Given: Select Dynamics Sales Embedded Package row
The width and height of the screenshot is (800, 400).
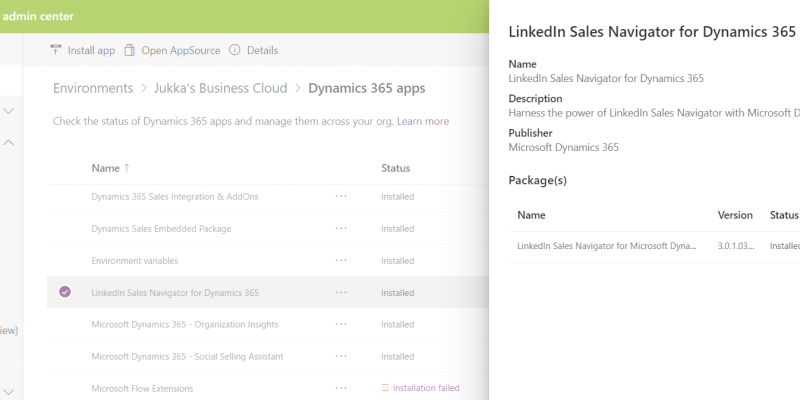Looking at the screenshot, I should pyautogui.click(x=267, y=229).
